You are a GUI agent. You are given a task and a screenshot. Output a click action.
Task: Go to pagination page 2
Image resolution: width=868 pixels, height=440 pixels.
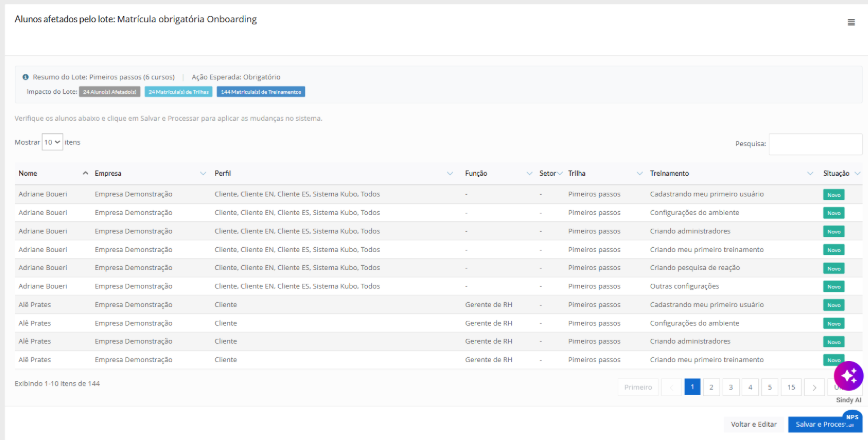[x=711, y=387]
